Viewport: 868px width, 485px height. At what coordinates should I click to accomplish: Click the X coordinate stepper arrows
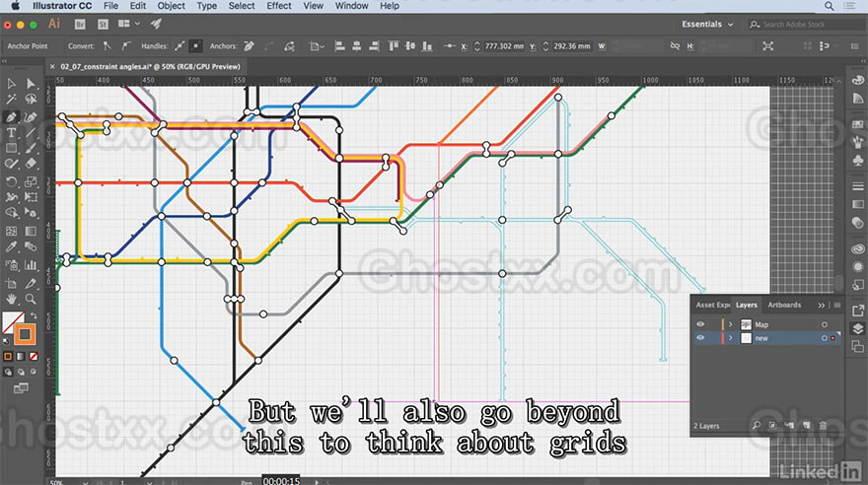pos(477,46)
